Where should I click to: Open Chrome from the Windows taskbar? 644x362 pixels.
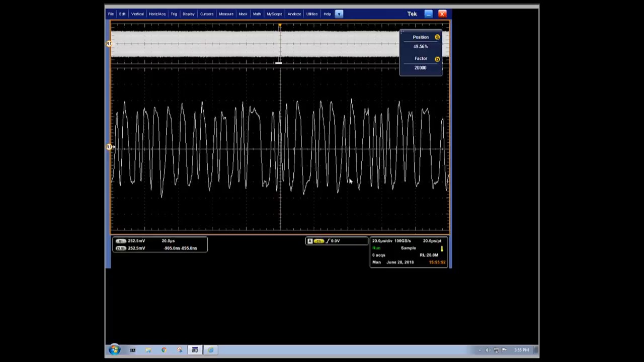(x=164, y=350)
